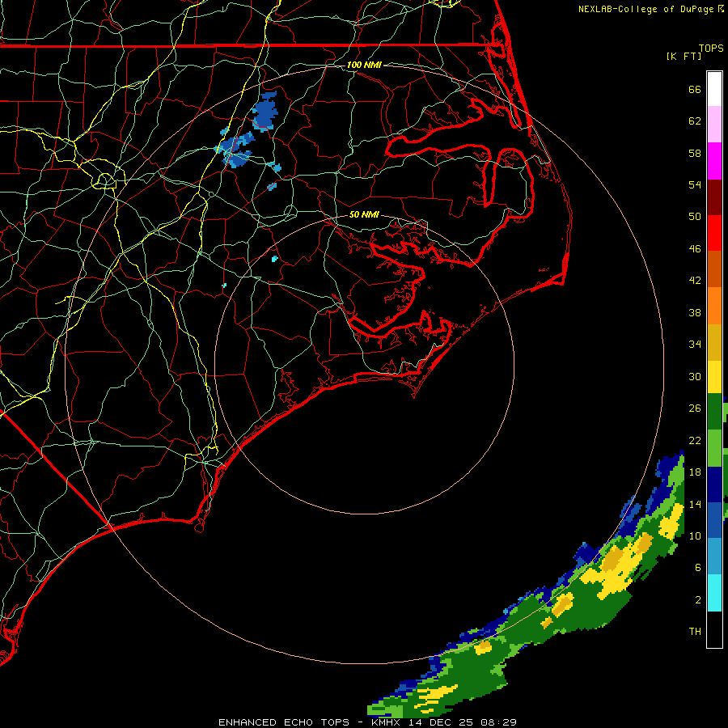Click the light pink 62 K FT swatch
This screenshot has width=728, height=728.
click(714, 124)
